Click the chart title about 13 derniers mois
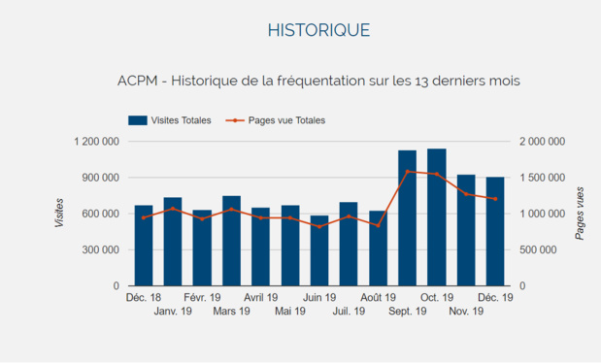This screenshot has height=364, width=601. click(x=318, y=81)
